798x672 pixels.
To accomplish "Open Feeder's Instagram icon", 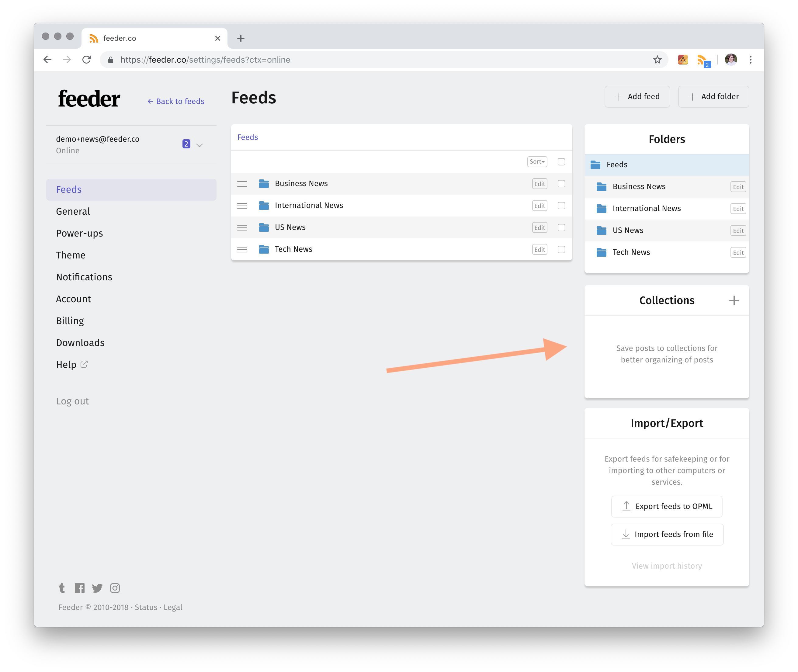I will click(x=115, y=588).
